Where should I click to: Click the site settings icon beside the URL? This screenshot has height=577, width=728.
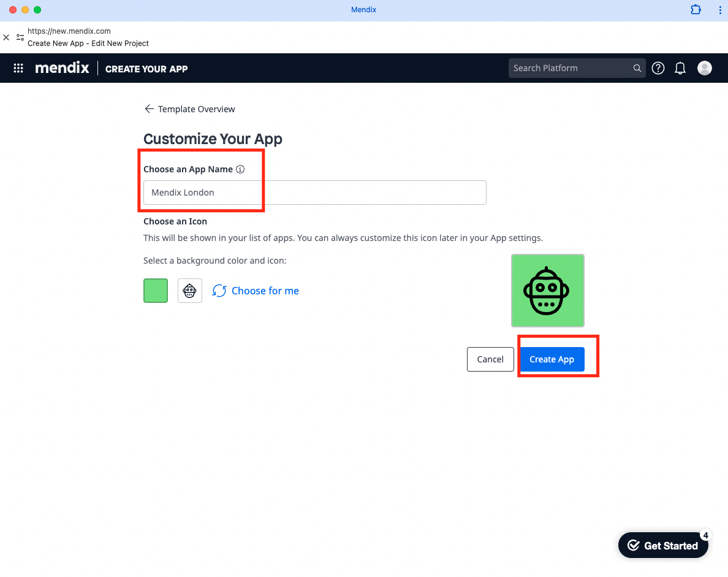20,37
